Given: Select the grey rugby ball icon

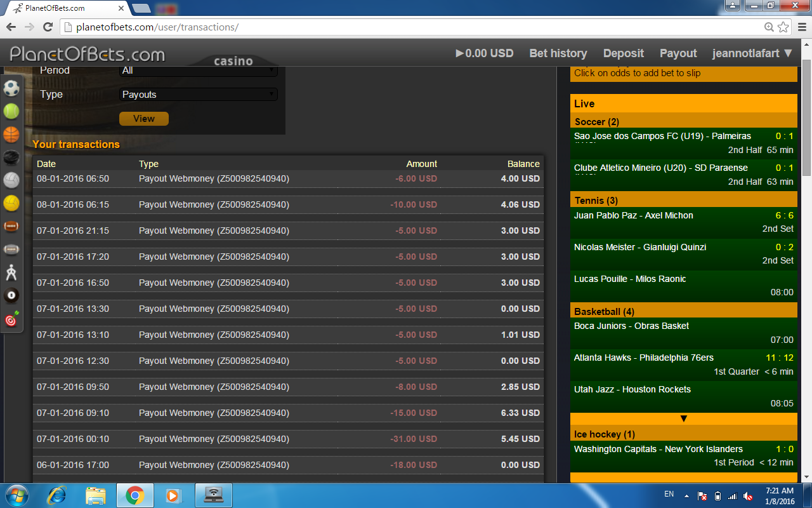Looking at the screenshot, I should [x=11, y=249].
